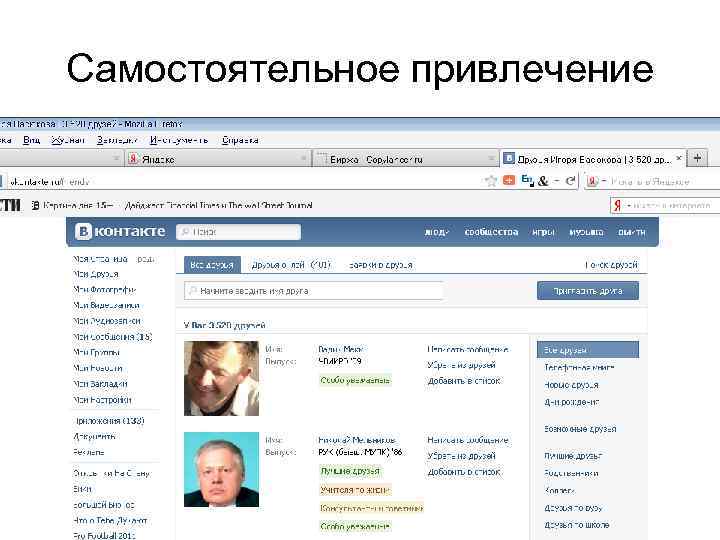Open the Журнал menu
720x540 pixels.
(68, 140)
